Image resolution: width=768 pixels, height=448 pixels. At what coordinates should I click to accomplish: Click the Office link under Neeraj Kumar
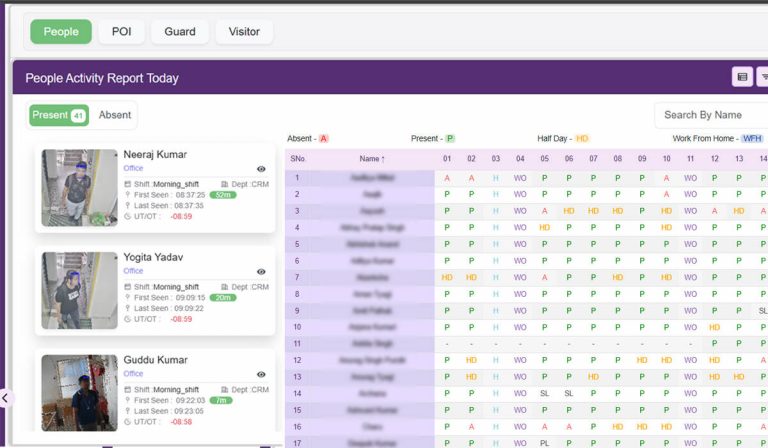point(133,169)
